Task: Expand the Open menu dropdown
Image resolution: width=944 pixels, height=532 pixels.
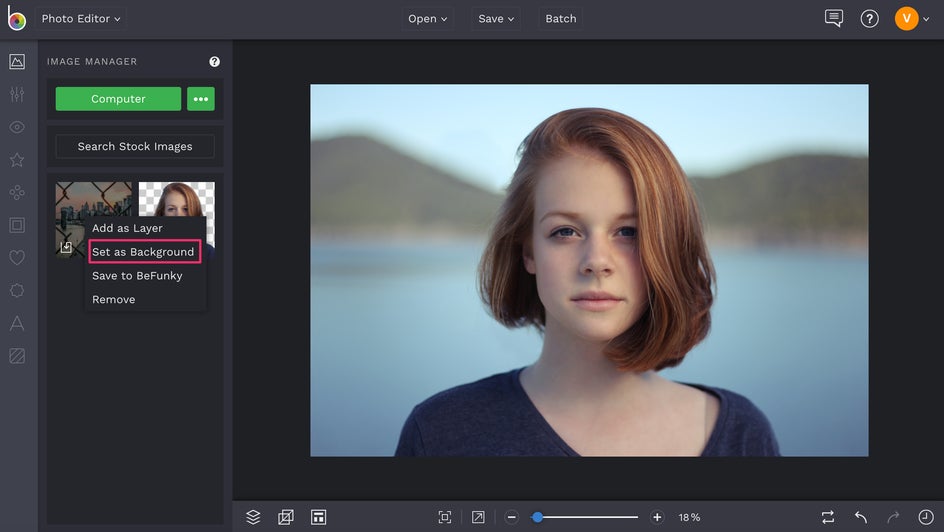Action: coord(428,18)
